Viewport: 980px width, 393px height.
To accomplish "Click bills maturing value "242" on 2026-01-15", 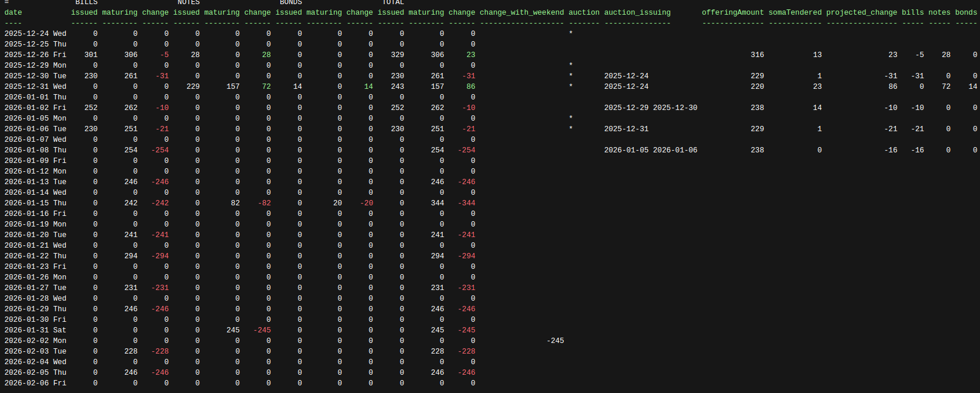I will [x=131, y=203].
